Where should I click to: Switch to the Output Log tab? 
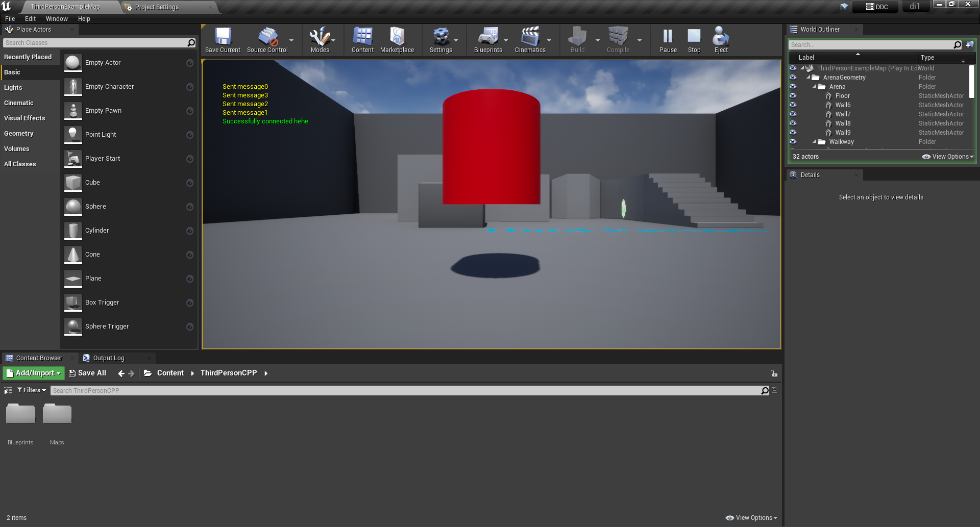(108, 358)
